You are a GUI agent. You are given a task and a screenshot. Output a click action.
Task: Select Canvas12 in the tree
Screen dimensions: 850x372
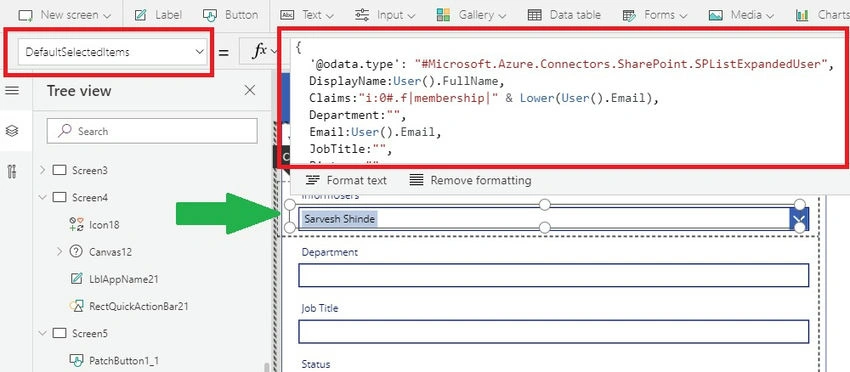click(111, 252)
